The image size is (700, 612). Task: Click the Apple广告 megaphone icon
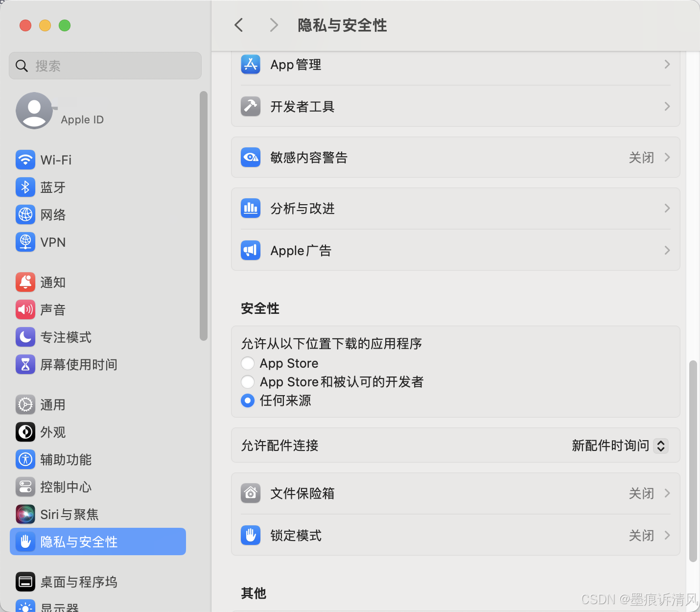pyautogui.click(x=251, y=250)
